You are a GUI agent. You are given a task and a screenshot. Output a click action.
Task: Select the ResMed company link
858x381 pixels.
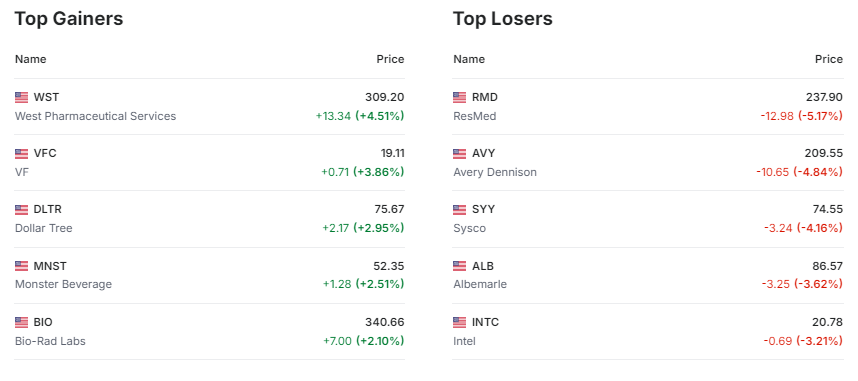point(475,116)
